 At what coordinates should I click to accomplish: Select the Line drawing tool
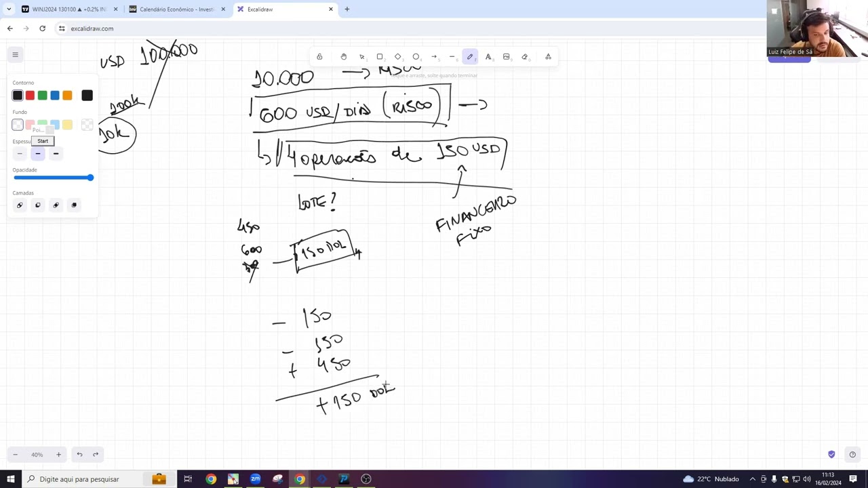click(452, 57)
